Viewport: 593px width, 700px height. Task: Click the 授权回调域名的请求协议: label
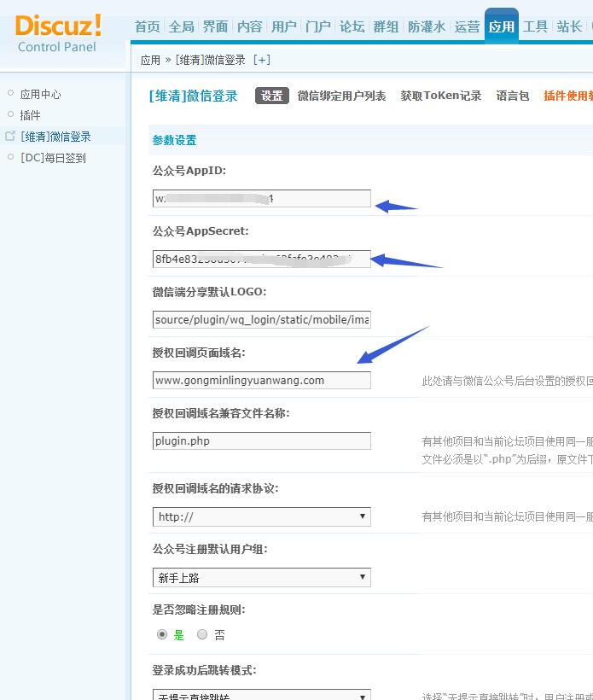tap(216, 488)
